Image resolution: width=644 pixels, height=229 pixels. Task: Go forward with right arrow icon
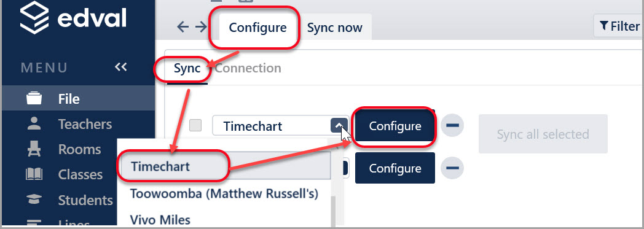pyautogui.click(x=201, y=27)
